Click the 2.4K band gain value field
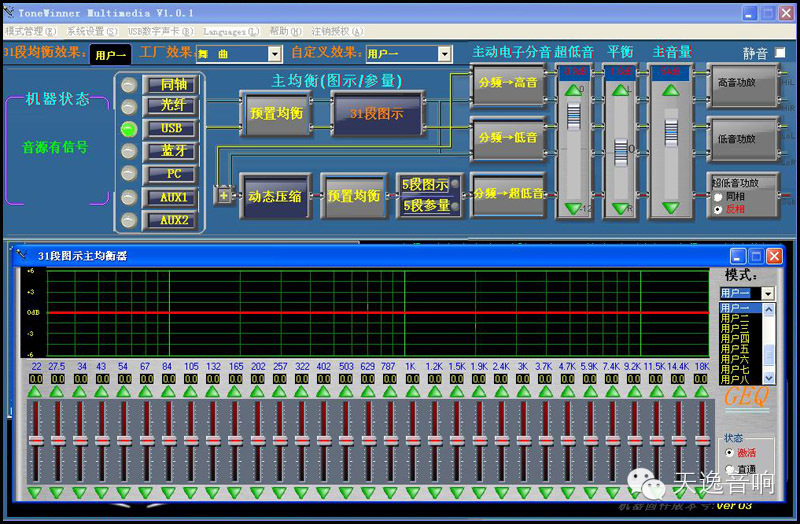This screenshot has width=800, height=524. [x=501, y=379]
